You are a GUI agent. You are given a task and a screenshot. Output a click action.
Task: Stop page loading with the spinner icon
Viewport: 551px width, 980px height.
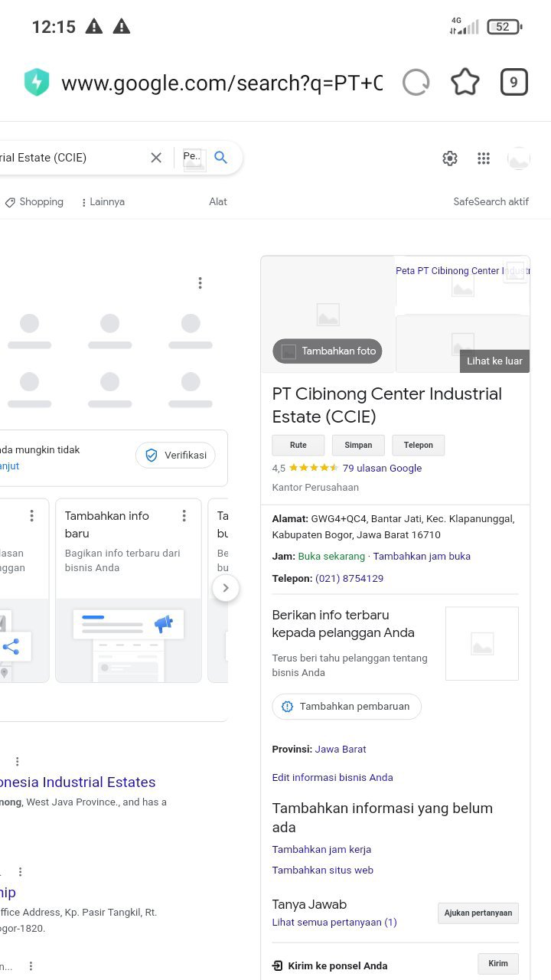click(416, 83)
